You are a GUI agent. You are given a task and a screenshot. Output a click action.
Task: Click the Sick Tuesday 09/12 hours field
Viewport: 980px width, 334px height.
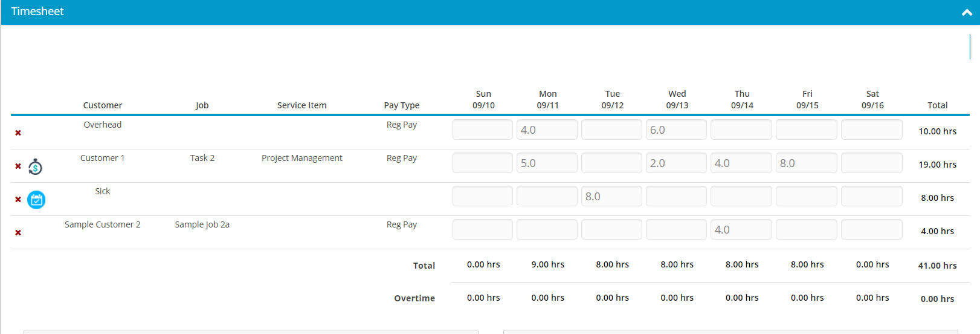pyautogui.click(x=611, y=197)
